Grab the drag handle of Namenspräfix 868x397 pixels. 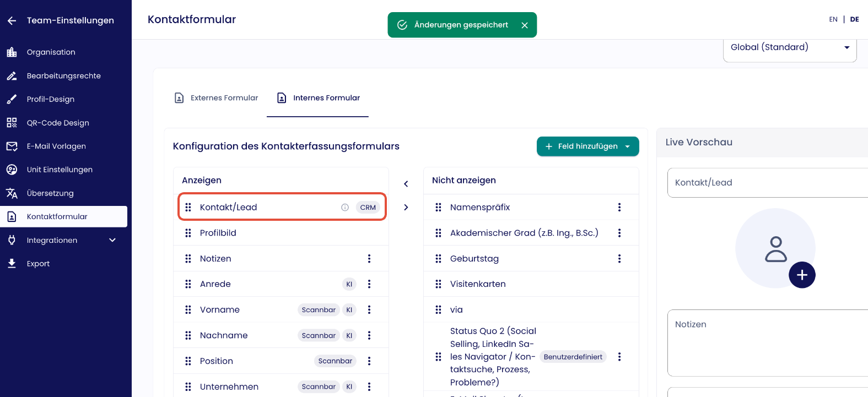(x=438, y=208)
